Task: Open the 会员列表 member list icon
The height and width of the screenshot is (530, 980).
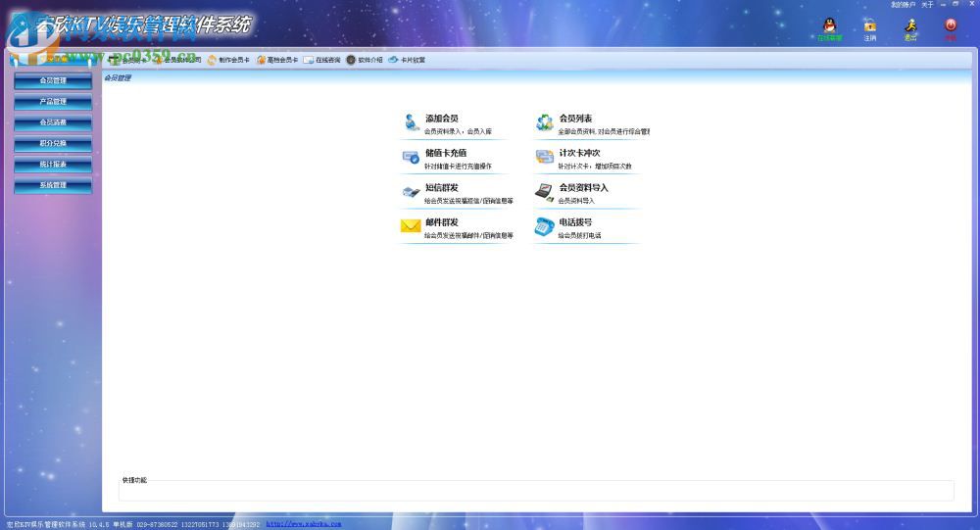Action: coord(544,122)
